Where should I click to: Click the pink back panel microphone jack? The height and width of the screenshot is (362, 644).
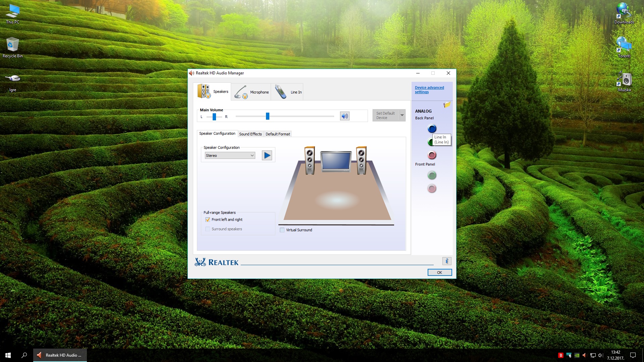[x=432, y=155]
